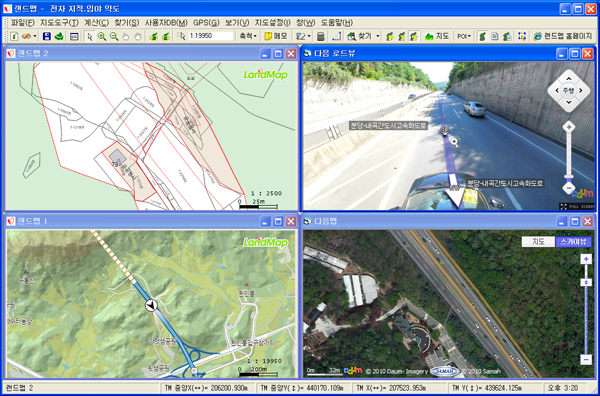This screenshot has width=600, height=396.
Task: Click zoom in plus on Daum map slider
Action: coord(586,259)
